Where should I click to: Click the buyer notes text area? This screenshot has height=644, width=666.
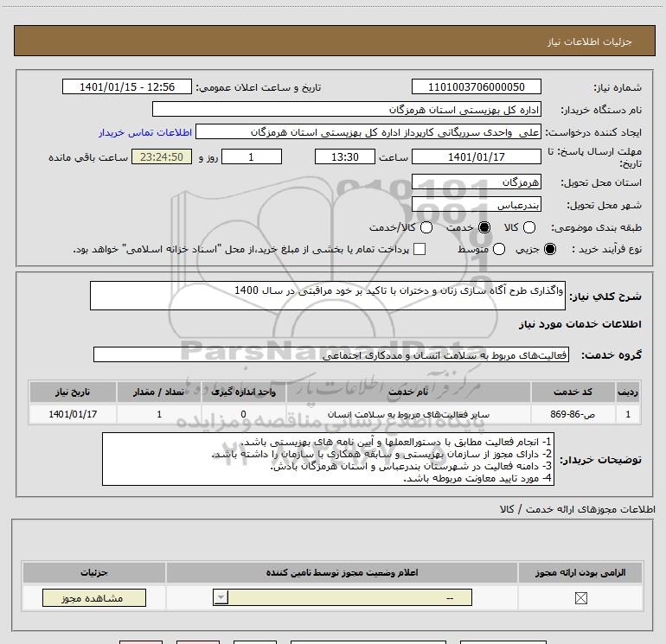point(328,459)
